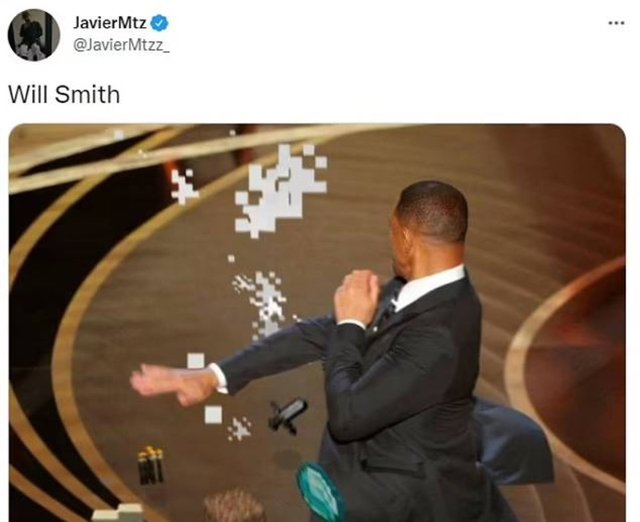
Task: Click the large white pixel particle cloud
Action: [x=281, y=191]
